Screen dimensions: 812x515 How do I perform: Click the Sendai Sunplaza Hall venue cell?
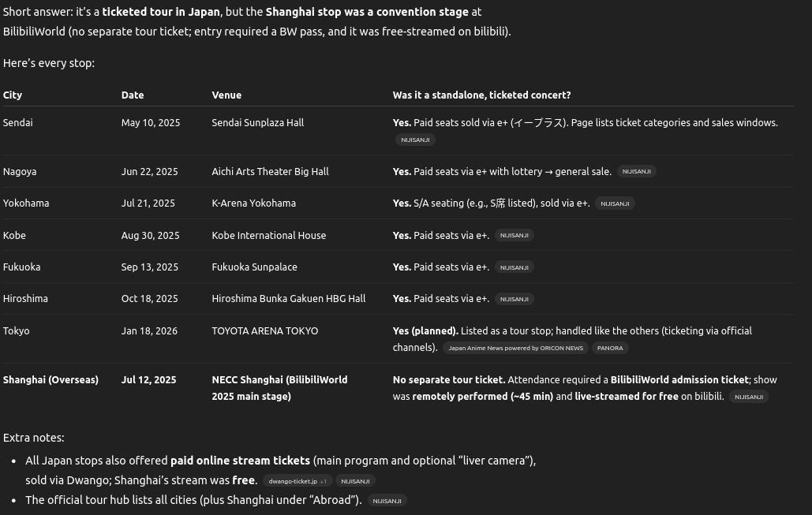tap(257, 123)
